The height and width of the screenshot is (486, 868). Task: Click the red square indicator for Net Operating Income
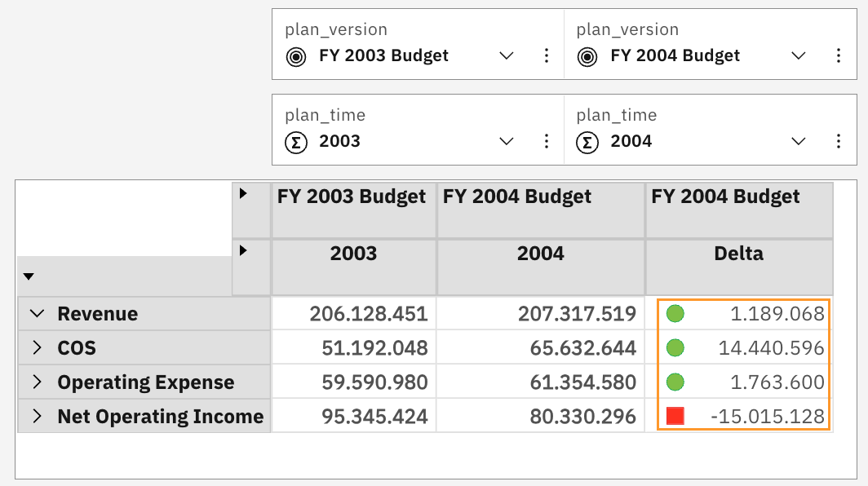click(675, 417)
